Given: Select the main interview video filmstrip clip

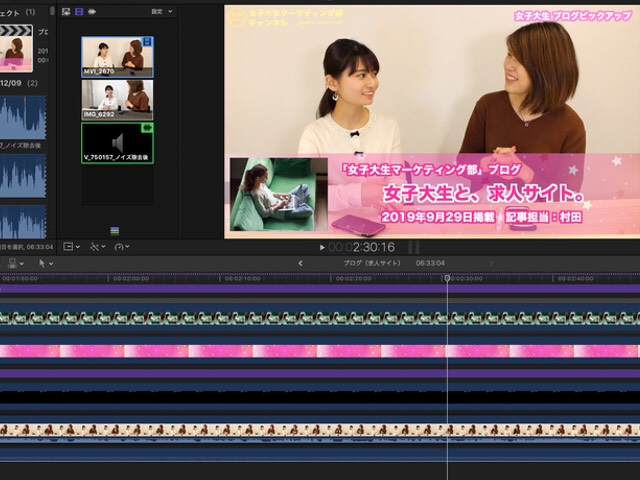Looking at the screenshot, I should tap(320, 429).
